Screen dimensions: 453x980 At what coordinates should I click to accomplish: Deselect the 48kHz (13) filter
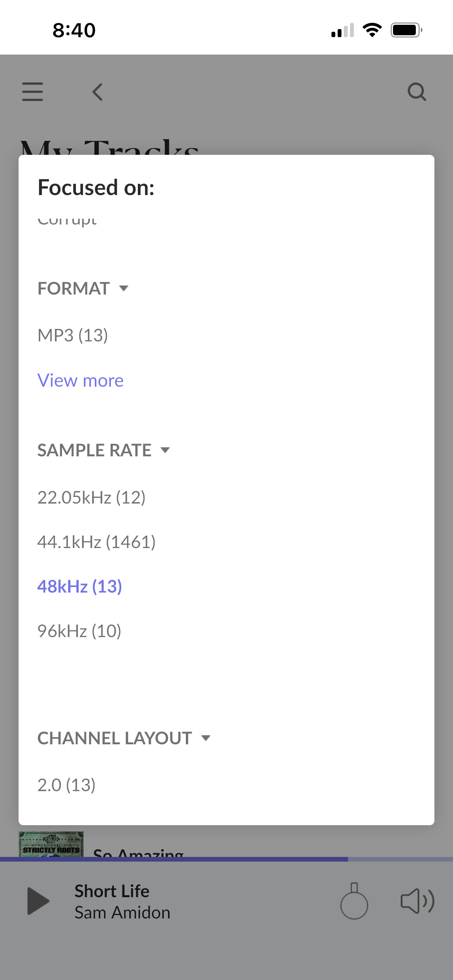(x=80, y=586)
